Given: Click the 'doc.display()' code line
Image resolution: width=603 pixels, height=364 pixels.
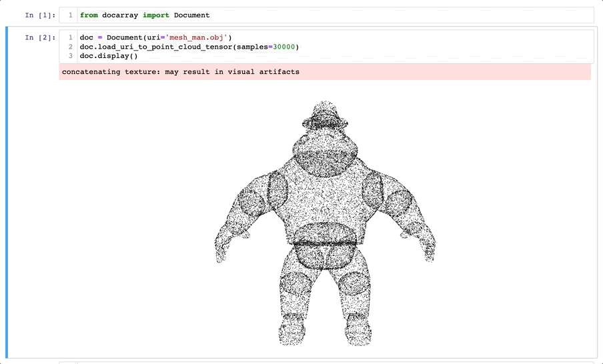Looking at the screenshot, I should [x=109, y=56].
